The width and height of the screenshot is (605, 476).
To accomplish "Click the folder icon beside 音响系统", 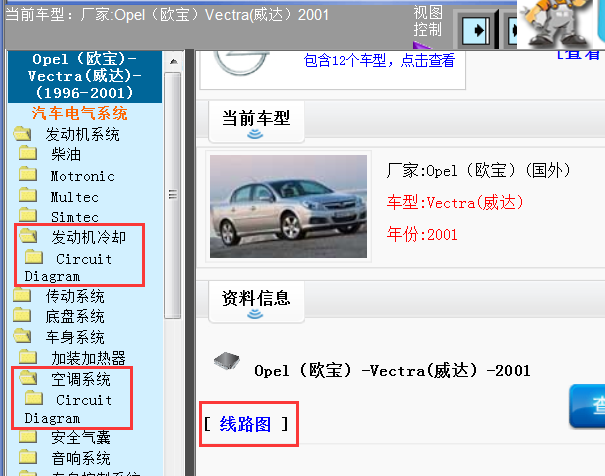I will click(x=28, y=457).
